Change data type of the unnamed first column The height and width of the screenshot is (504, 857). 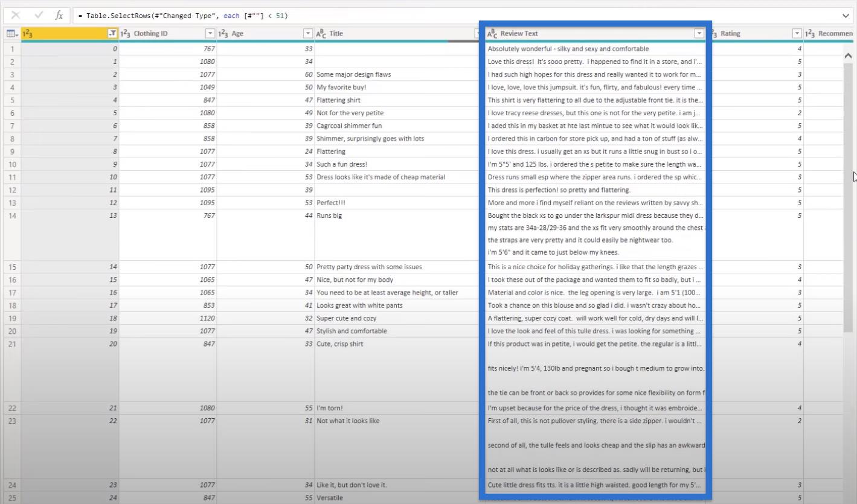coord(27,34)
